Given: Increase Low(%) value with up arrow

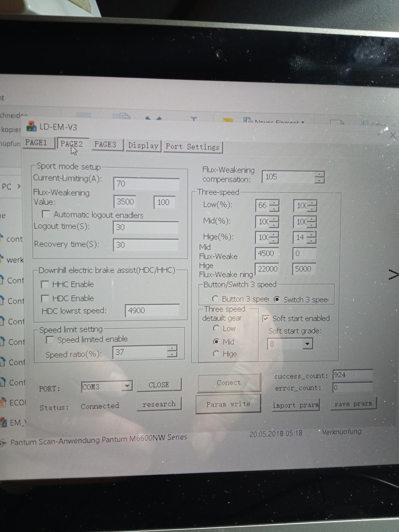Looking at the screenshot, I should (x=274, y=203).
